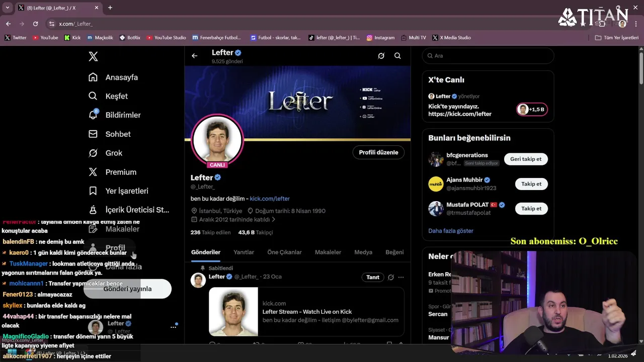Switch to Medya tab

click(363, 252)
